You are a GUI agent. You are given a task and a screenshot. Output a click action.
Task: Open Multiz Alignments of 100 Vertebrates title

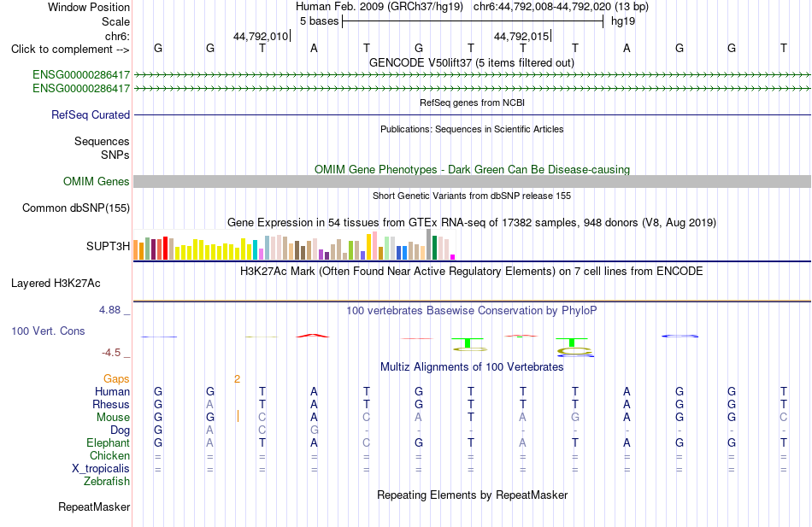[472, 367]
